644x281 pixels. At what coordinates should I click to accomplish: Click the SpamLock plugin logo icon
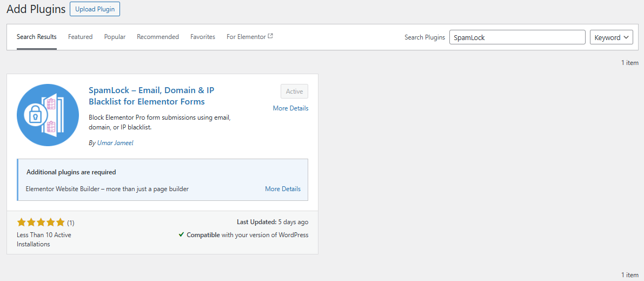[x=48, y=115]
